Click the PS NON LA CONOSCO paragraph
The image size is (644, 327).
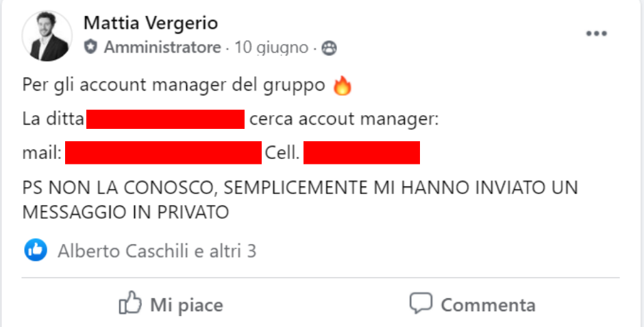[x=300, y=199]
